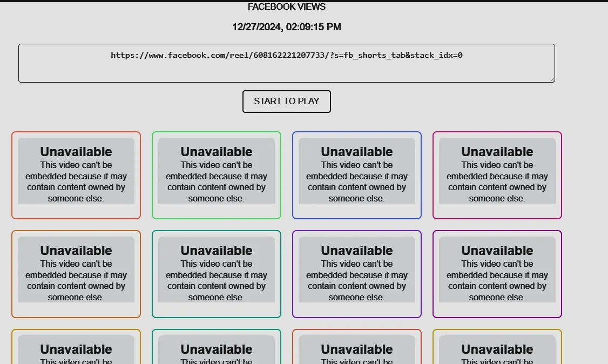This screenshot has width=608, height=364.
Task: Select the yellow-bordered card starting third row
Action: pos(76,347)
